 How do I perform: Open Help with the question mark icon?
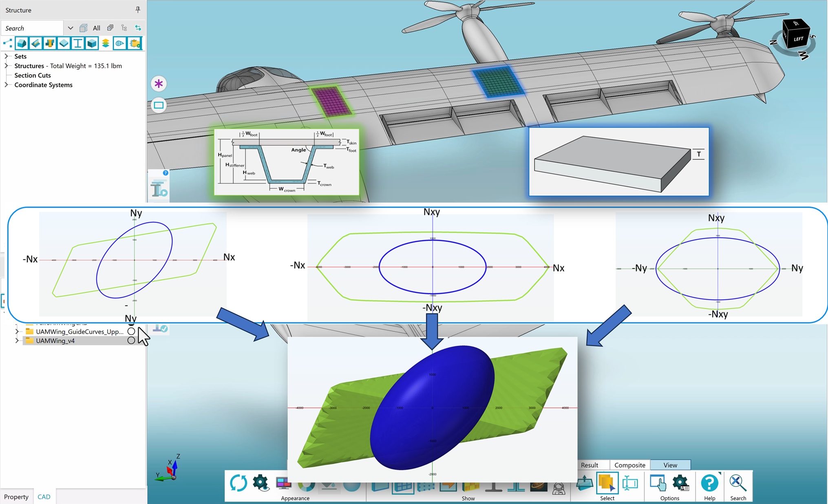click(710, 483)
